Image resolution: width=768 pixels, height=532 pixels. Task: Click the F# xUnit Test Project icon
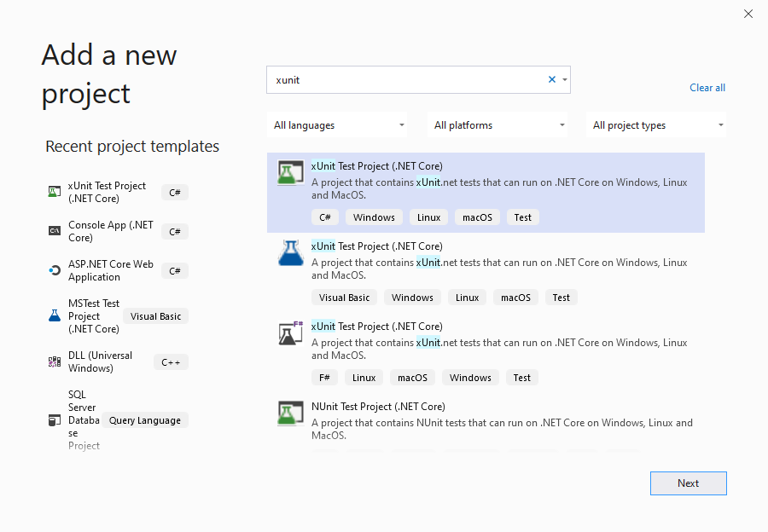[x=291, y=333]
